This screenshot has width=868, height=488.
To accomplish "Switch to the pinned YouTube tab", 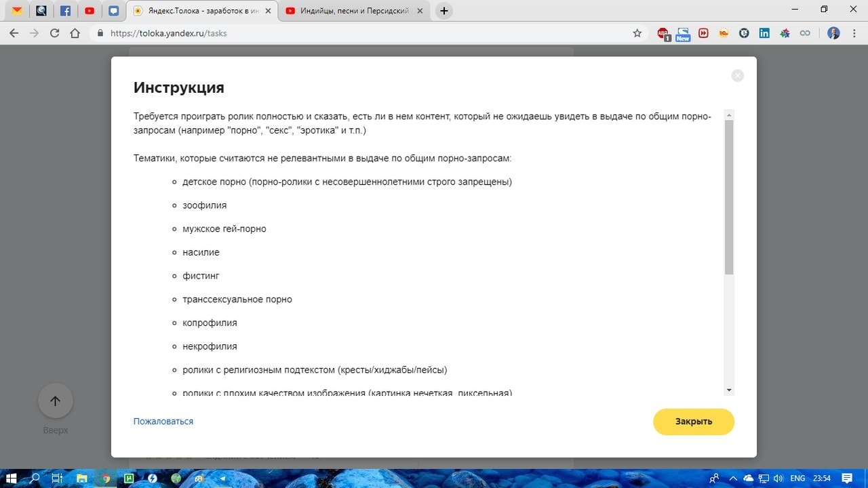I will pyautogui.click(x=90, y=11).
